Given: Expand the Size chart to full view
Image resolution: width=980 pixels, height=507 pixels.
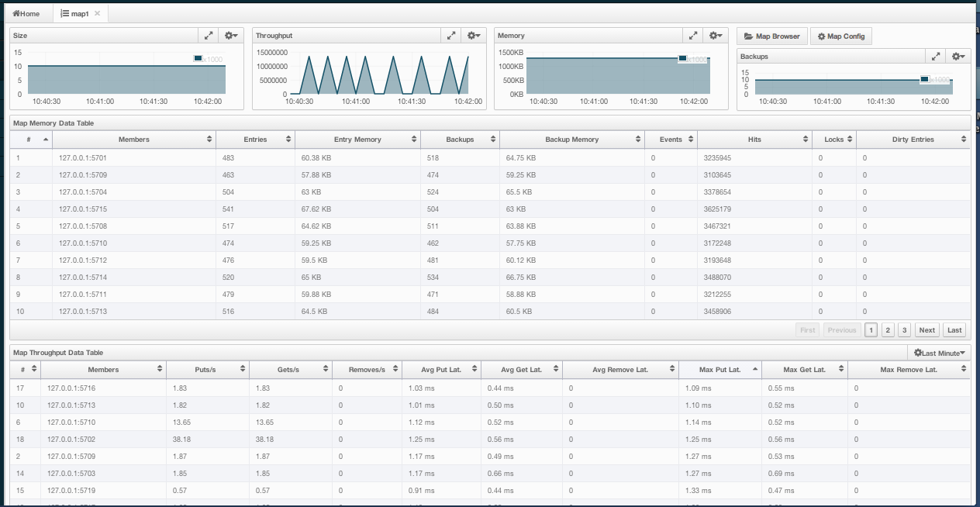Looking at the screenshot, I should pos(208,36).
